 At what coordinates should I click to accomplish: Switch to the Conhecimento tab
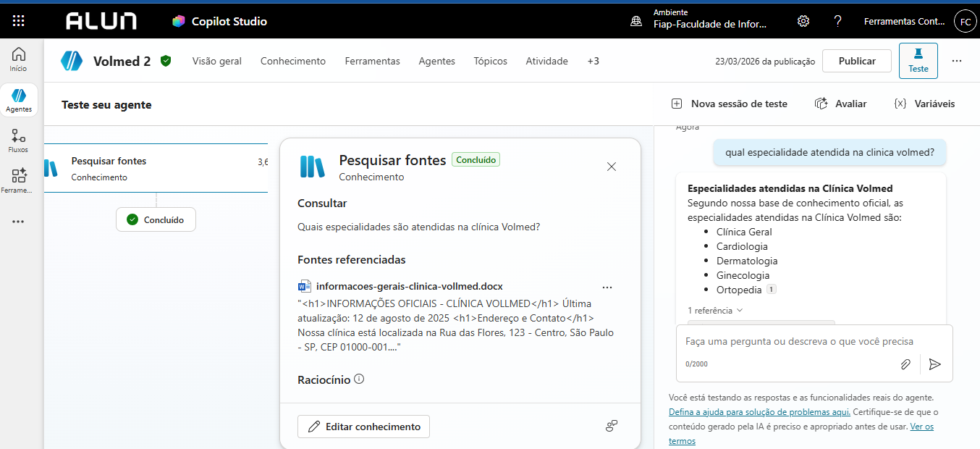pyautogui.click(x=293, y=61)
